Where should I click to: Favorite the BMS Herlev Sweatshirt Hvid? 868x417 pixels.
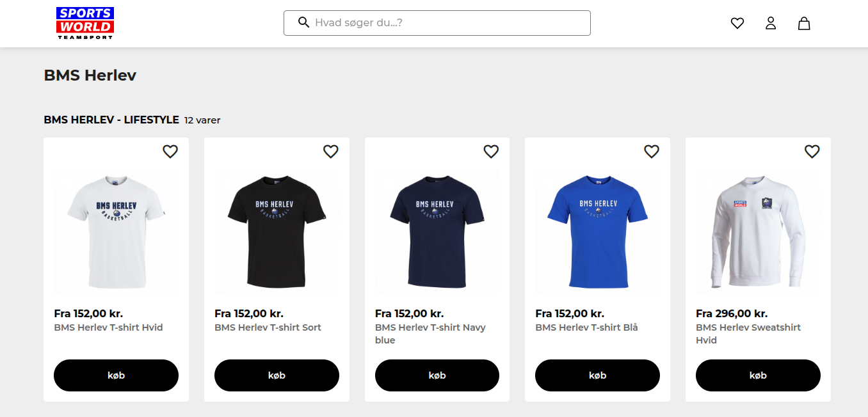coord(812,152)
